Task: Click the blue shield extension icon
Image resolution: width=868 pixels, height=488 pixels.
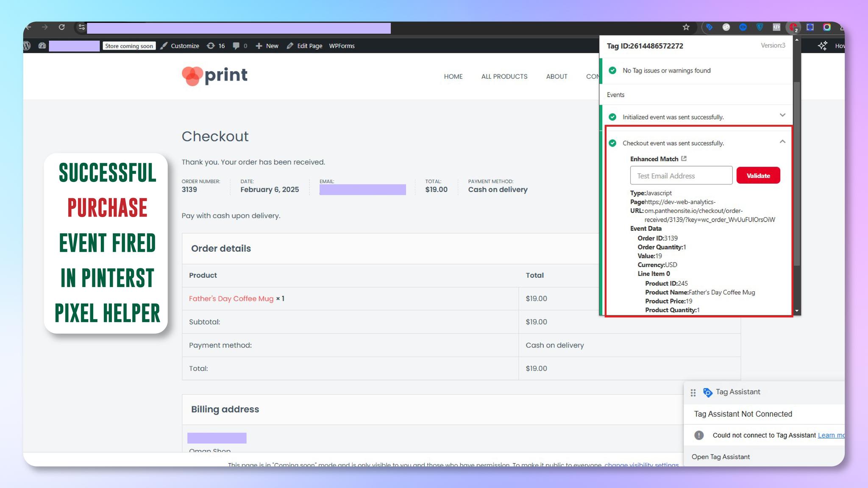Action: click(x=760, y=27)
